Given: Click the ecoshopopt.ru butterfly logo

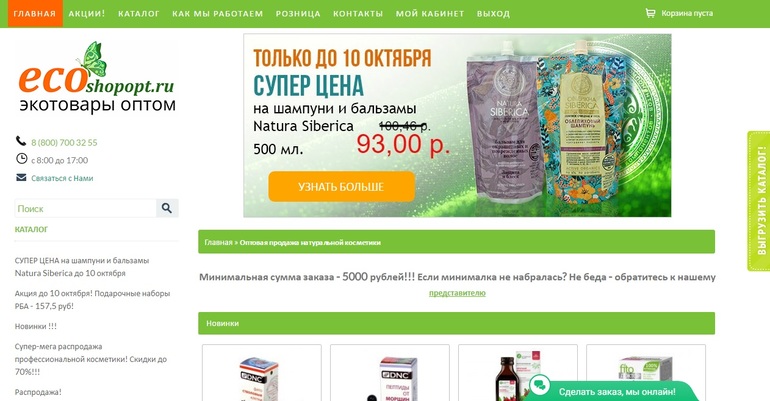Looking at the screenshot, I should click(x=97, y=77).
